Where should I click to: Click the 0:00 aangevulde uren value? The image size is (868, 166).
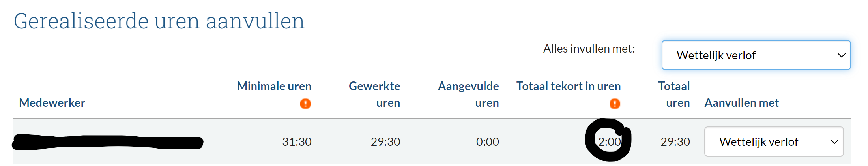[487, 141]
